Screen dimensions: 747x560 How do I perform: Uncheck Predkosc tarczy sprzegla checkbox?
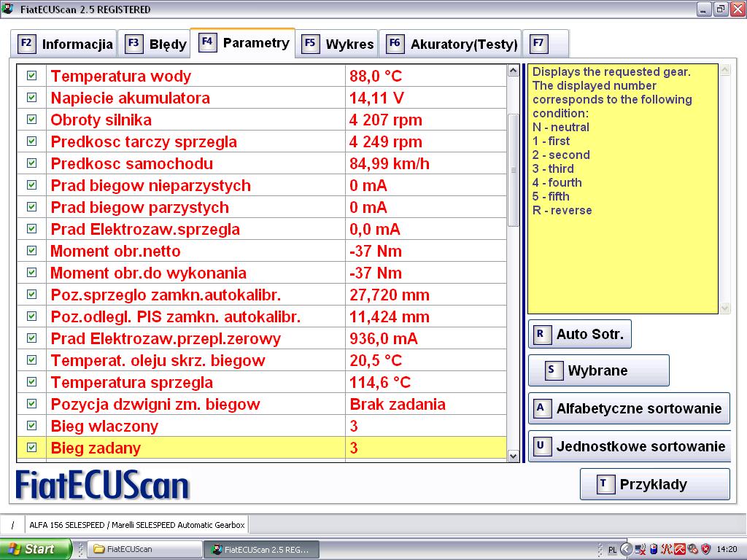pos(32,141)
